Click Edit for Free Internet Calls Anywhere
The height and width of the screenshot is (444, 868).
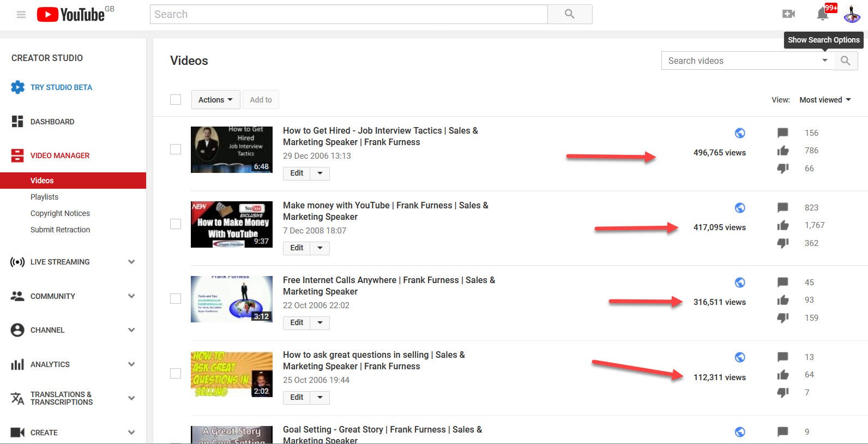[297, 323]
